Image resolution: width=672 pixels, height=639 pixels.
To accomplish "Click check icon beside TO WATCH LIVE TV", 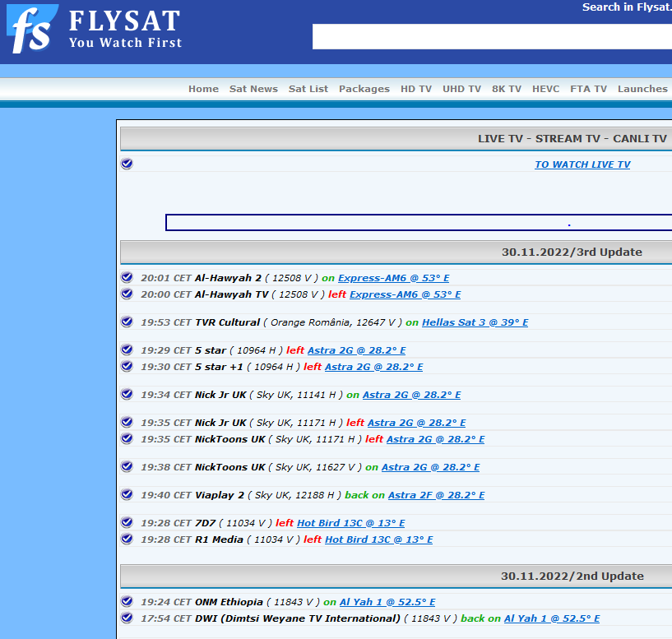I will [127, 164].
